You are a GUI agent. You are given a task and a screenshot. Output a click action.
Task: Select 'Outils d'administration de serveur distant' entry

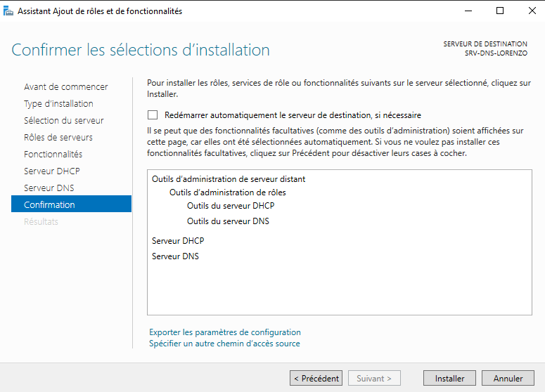(229, 179)
